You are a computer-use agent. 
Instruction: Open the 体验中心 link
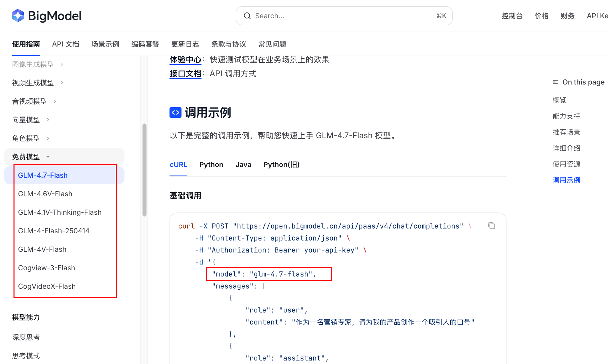coord(185,59)
